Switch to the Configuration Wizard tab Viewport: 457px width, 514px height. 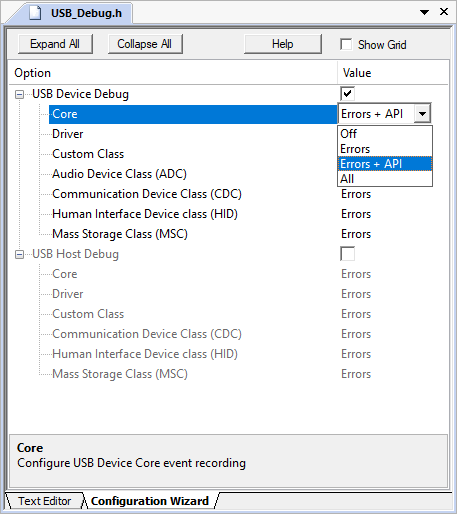click(x=150, y=501)
